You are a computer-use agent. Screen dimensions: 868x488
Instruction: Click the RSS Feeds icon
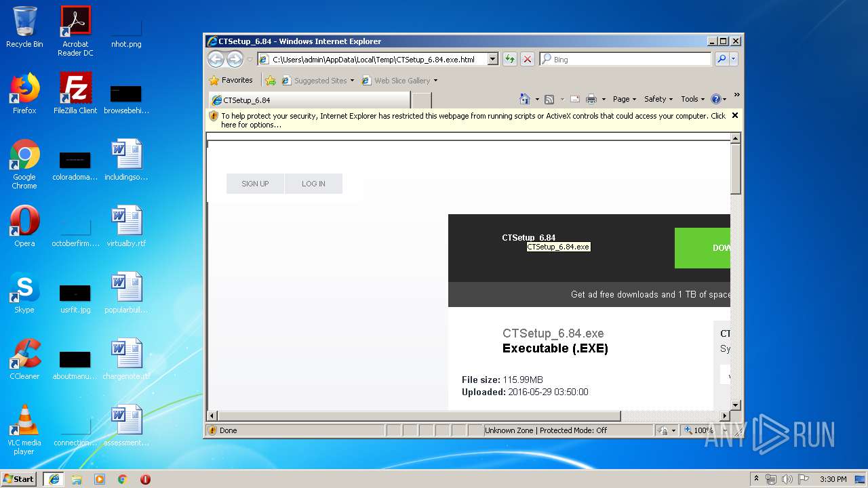point(549,99)
